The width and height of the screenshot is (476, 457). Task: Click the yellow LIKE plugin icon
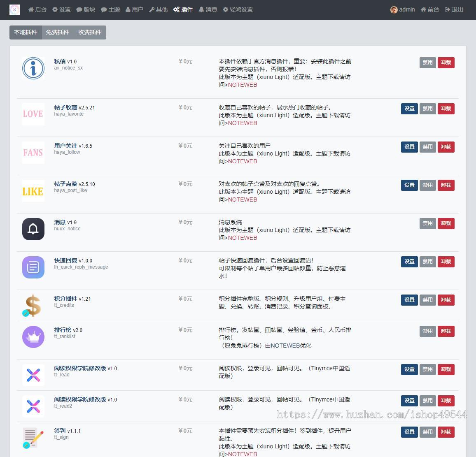(33, 191)
